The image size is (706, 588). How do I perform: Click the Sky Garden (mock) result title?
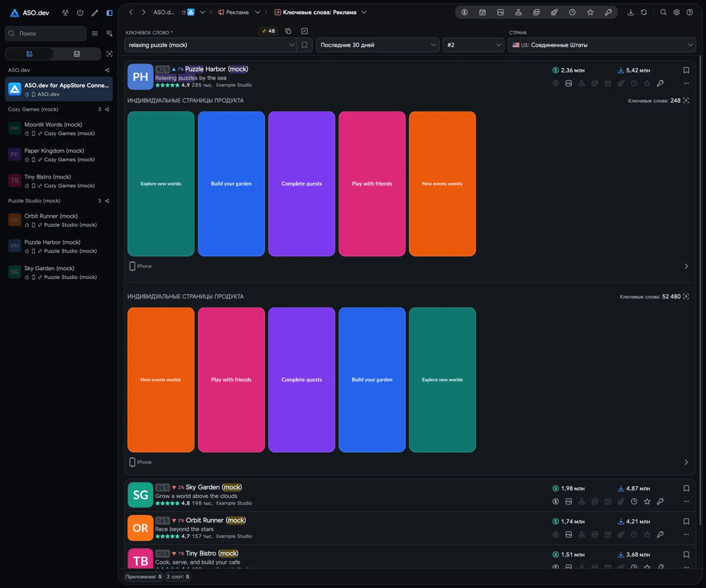point(214,487)
